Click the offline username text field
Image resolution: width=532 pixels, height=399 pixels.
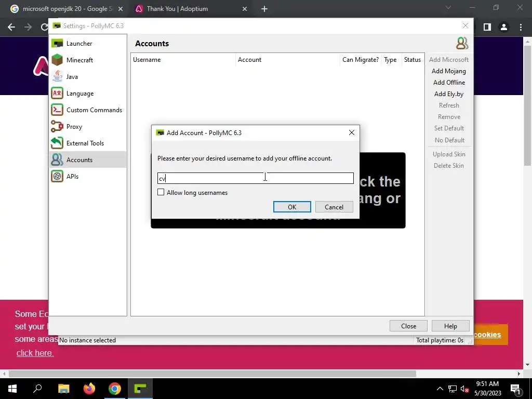point(256,178)
